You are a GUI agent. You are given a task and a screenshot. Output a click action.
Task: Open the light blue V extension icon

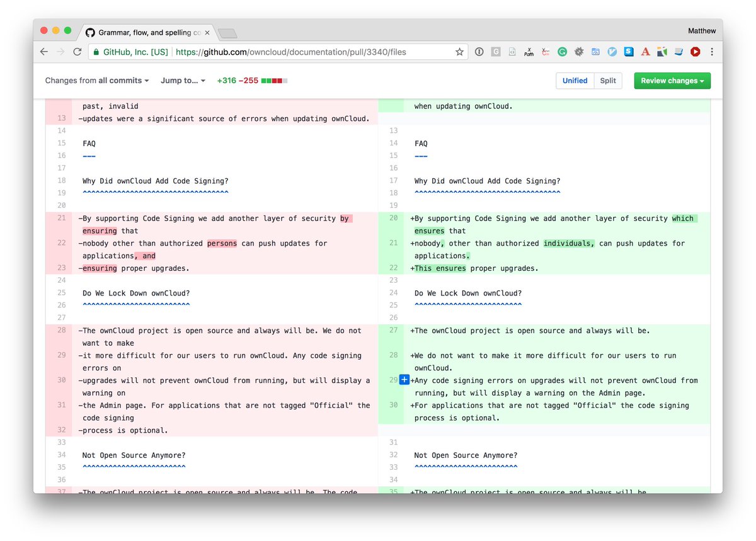[612, 52]
